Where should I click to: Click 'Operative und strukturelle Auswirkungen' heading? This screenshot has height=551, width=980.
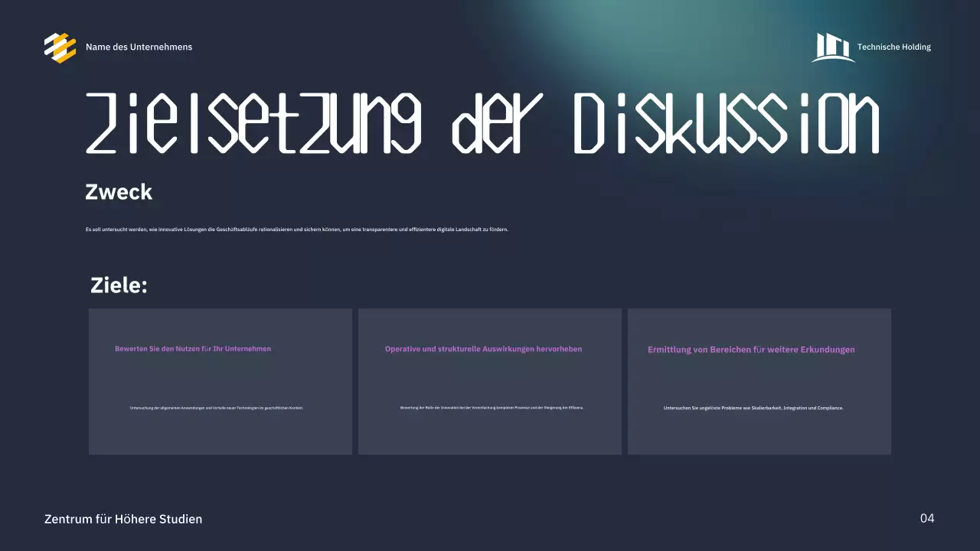click(483, 349)
